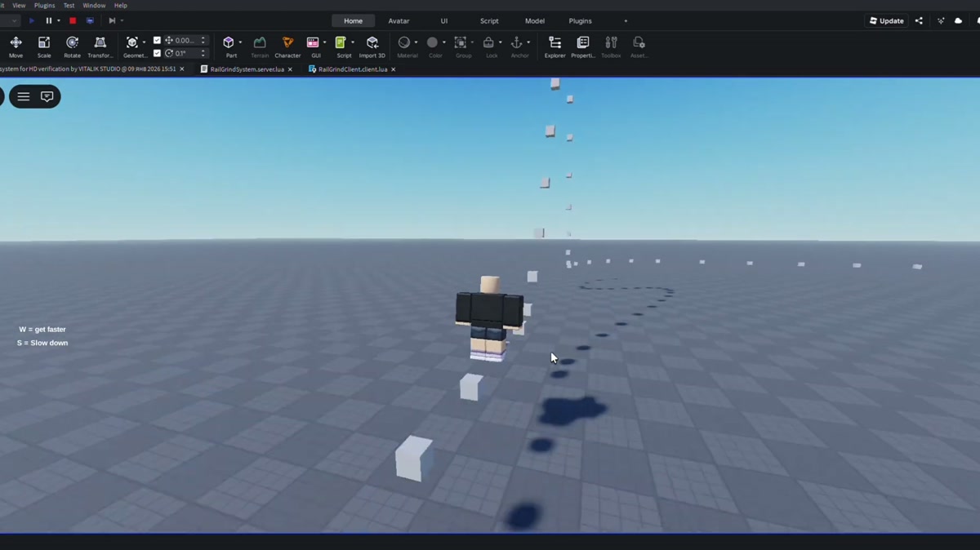
Task: Expand the Group dropdown arrow
Action: pyautogui.click(x=472, y=42)
